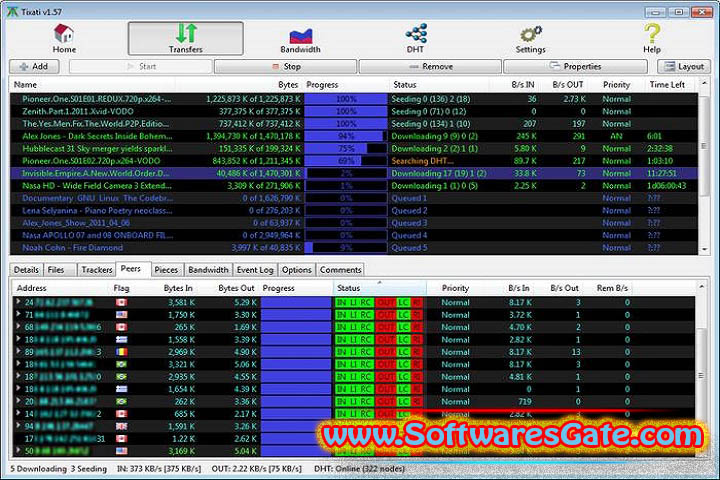Select the Zenith.Part.1.2011 transfer row
The width and height of the screenshot is (720, 480).
click(354, 111)
